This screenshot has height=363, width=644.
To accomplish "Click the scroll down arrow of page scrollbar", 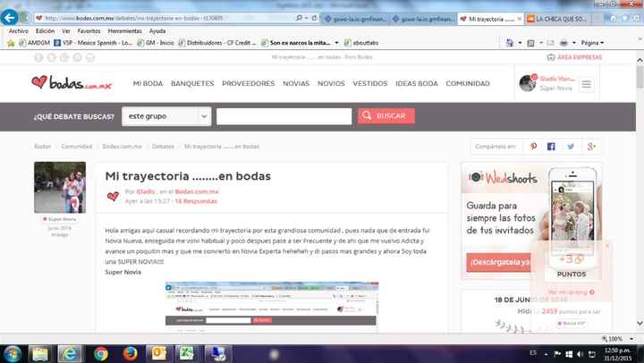I will pyautogui.click(x=640, y=323).
